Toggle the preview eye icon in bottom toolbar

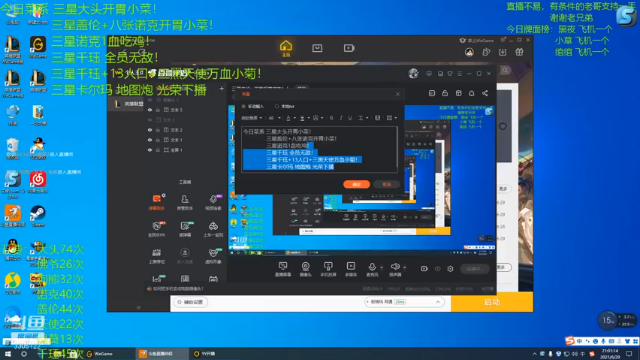438,269
